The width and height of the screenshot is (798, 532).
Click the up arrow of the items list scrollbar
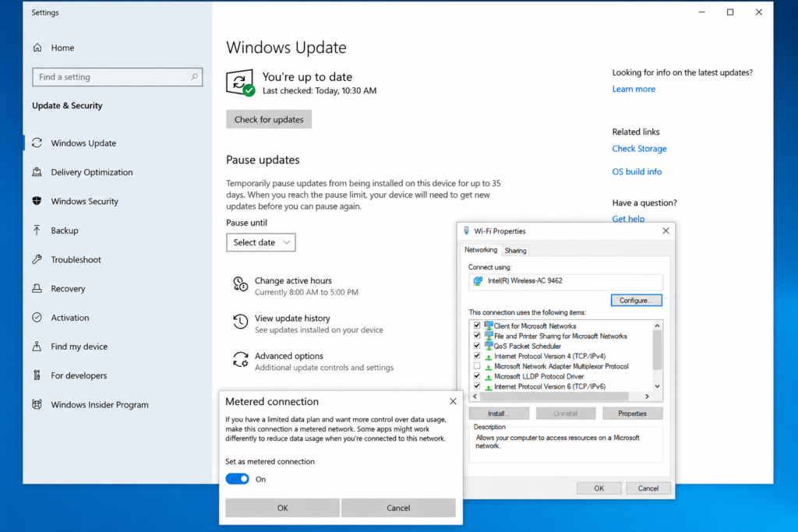[657, 326]
